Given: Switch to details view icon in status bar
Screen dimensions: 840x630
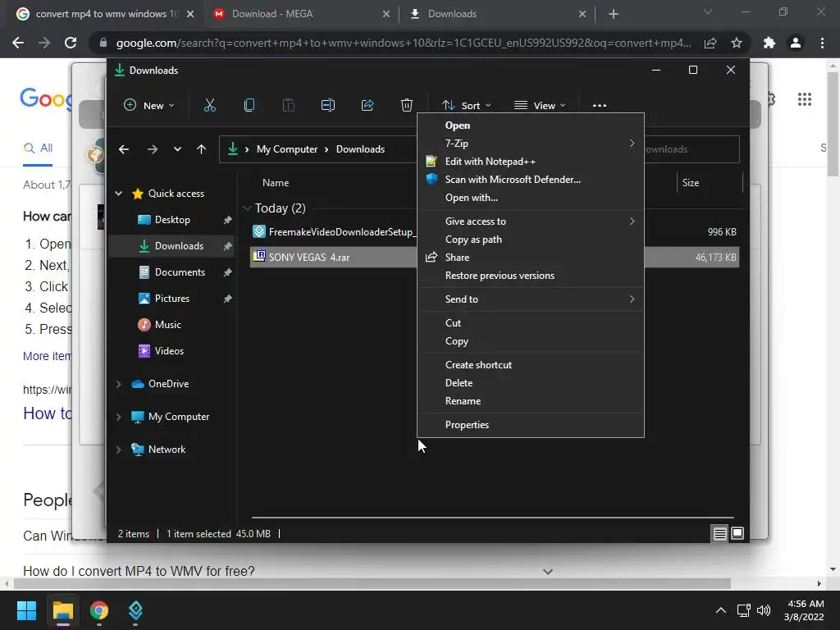Looking at the screenshot, I should pyautogui.click(x=719, y=533).
